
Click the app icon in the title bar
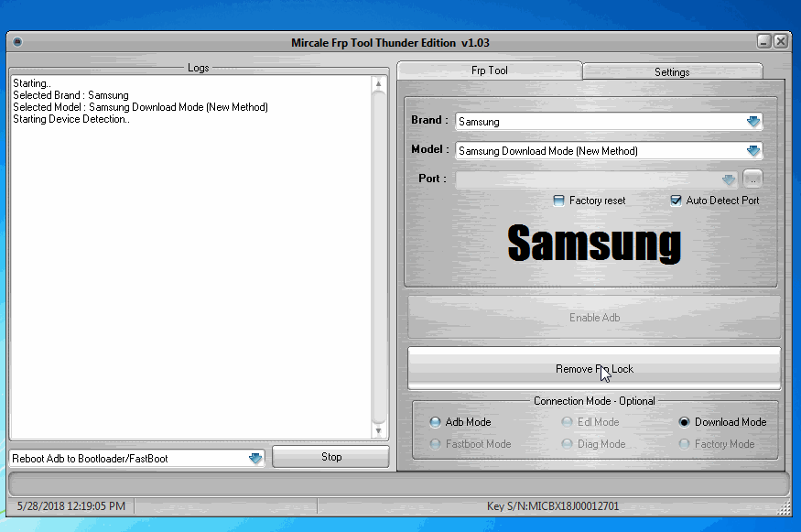coord(17,42)
